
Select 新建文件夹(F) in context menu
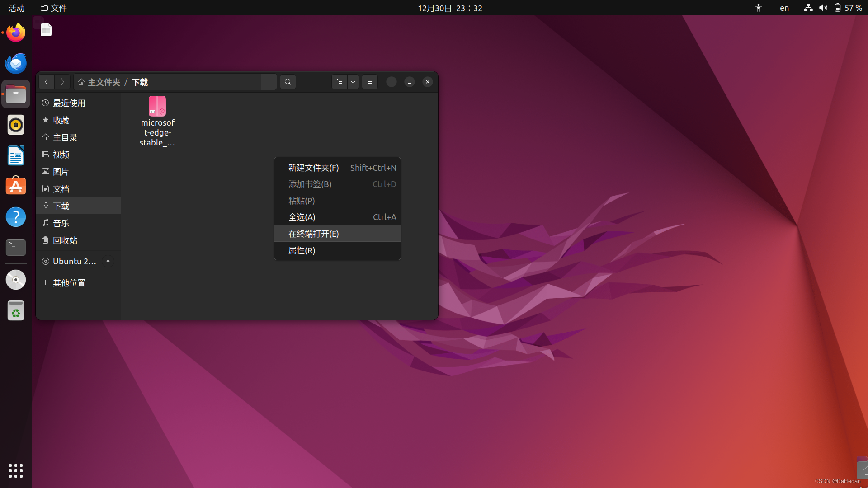pos(314,168)
